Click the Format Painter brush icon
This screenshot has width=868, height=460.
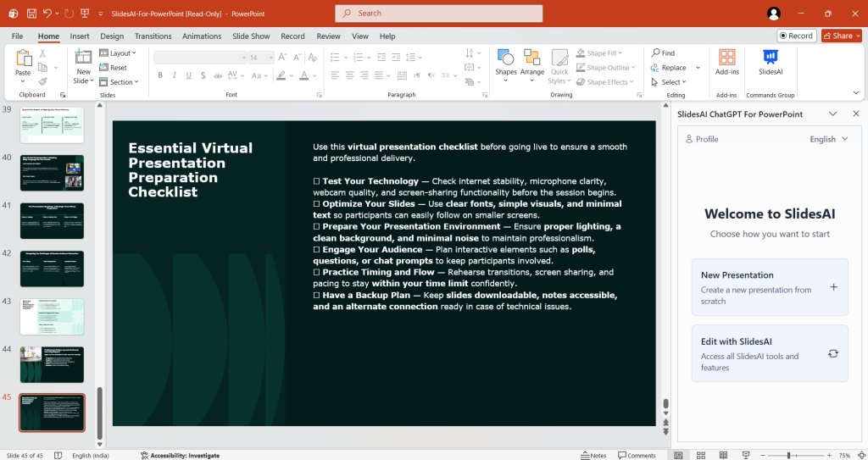tap(42, 82)
